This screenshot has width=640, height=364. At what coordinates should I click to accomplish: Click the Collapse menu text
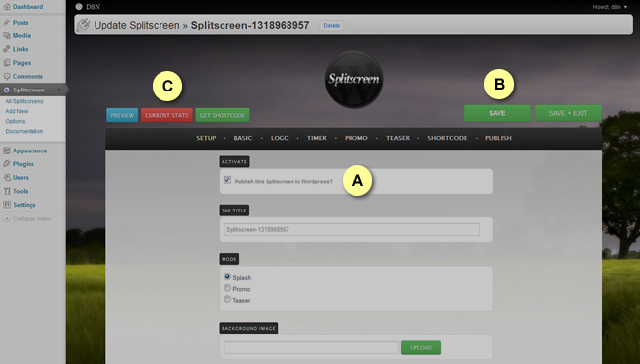pyautogui.click(x=32, y=218)
